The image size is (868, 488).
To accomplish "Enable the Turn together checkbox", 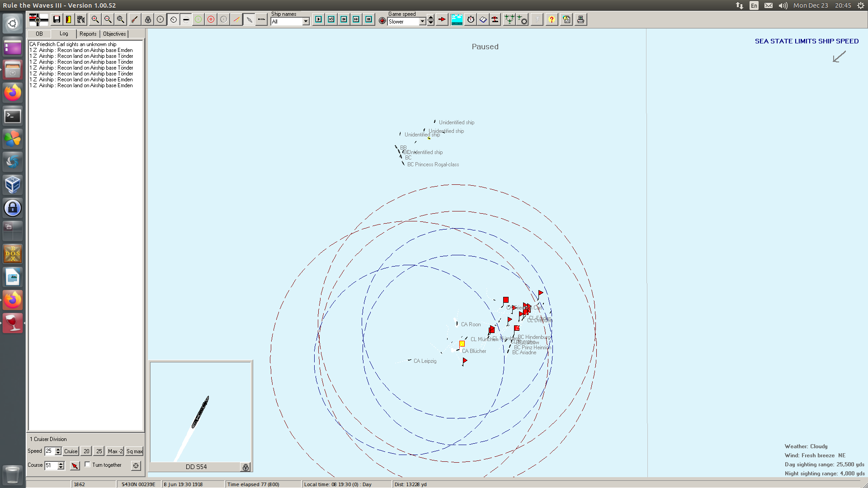I will point(88,465).
